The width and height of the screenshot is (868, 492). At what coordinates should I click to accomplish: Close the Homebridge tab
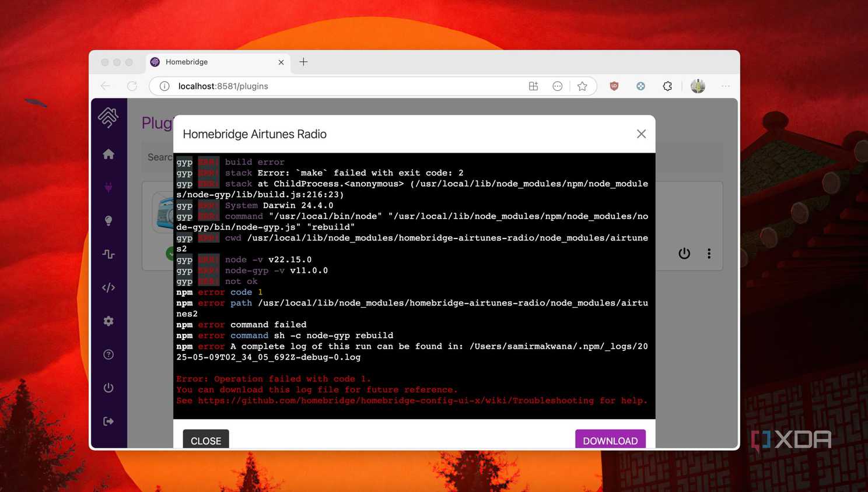click(281, 62)
